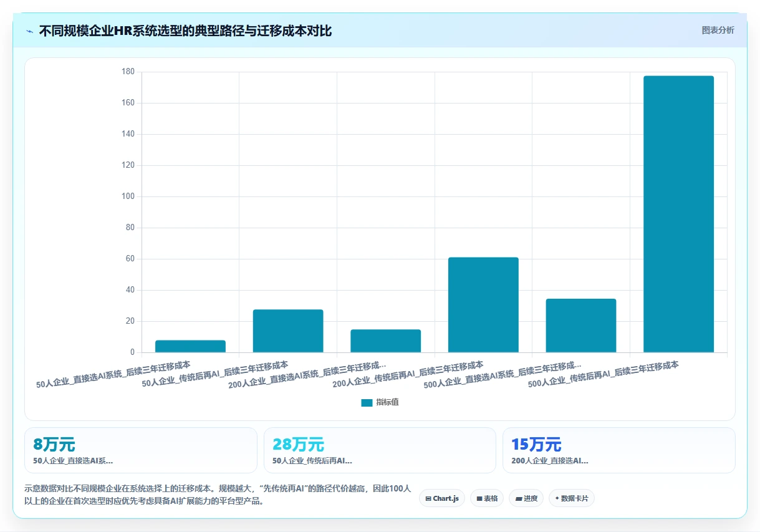
Task: Click the lightning icon beside the title
Action: [30, 31]
